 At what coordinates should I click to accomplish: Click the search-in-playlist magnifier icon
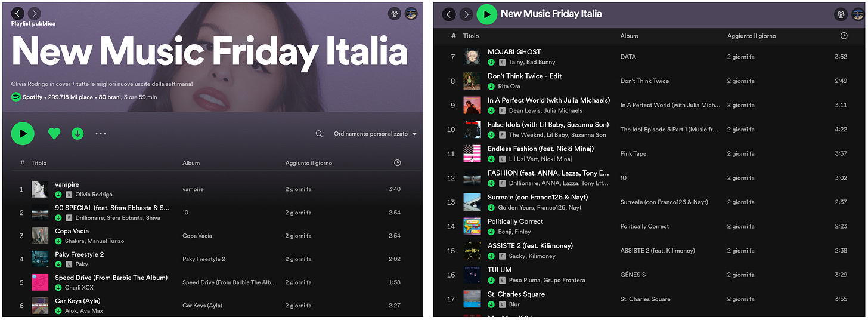click(319, 134)
